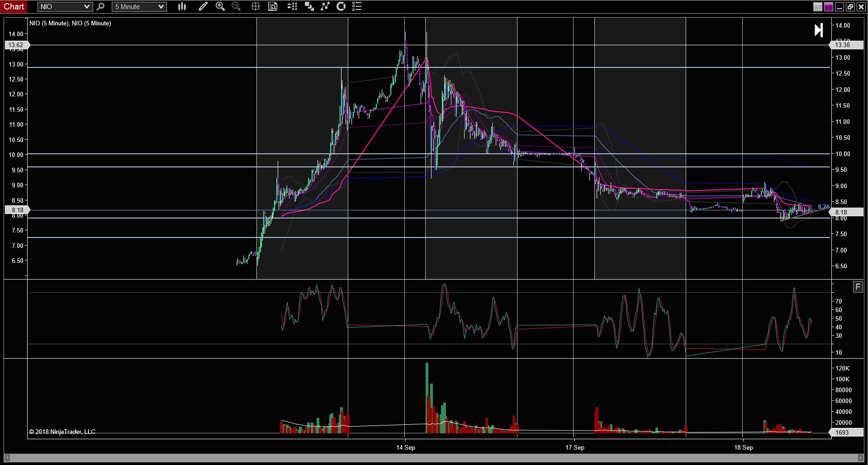This screenshot has height=465, width=868.
Task: Toggle the crosshair cursor icon
Action: click(256, 6)
